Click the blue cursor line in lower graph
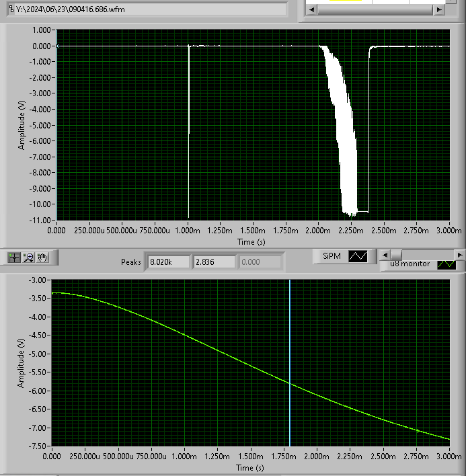Screen dimensions: 466x476 tap(290, 363)
